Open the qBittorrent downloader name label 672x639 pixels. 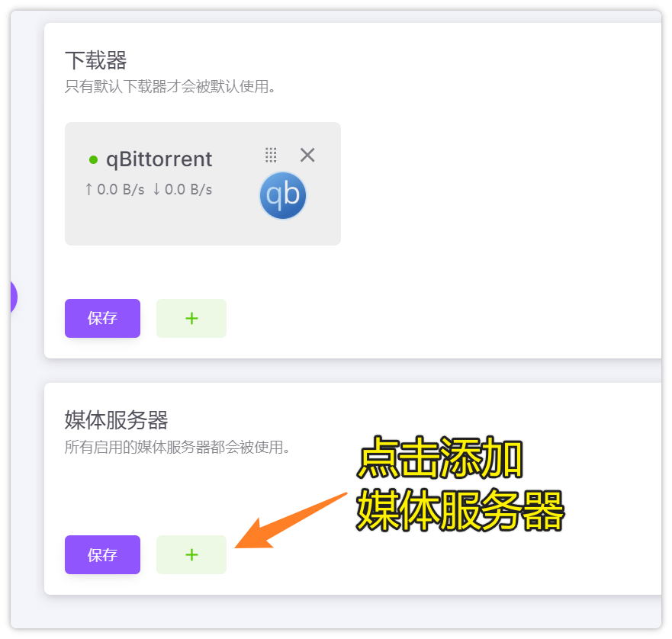[x=159, y=159]
